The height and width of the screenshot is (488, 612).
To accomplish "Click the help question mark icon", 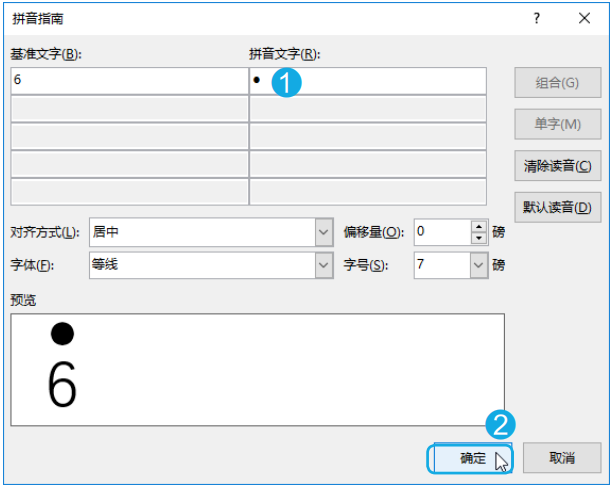I will 537,18.
